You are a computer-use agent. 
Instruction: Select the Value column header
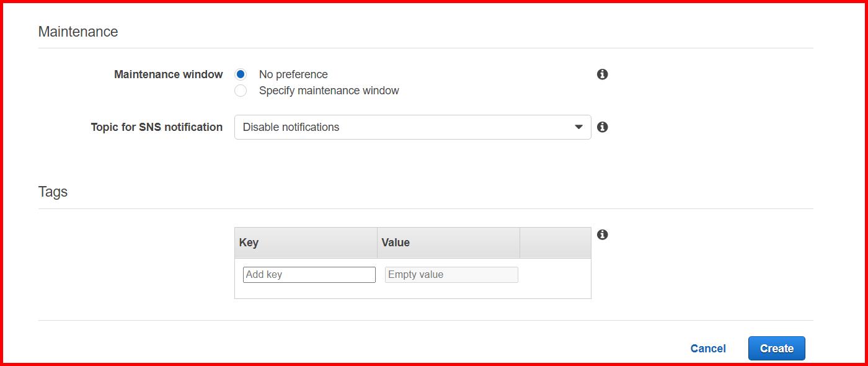[x=395, y=242]
